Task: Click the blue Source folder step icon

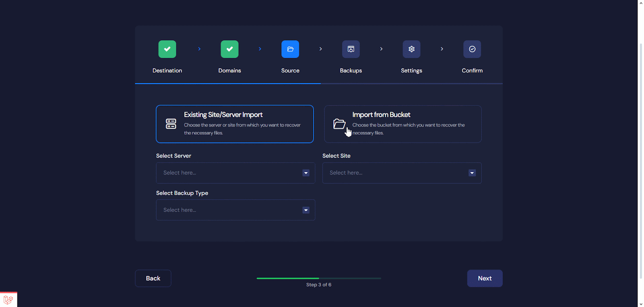Action: pyautogui.click(x=290, y=49)
